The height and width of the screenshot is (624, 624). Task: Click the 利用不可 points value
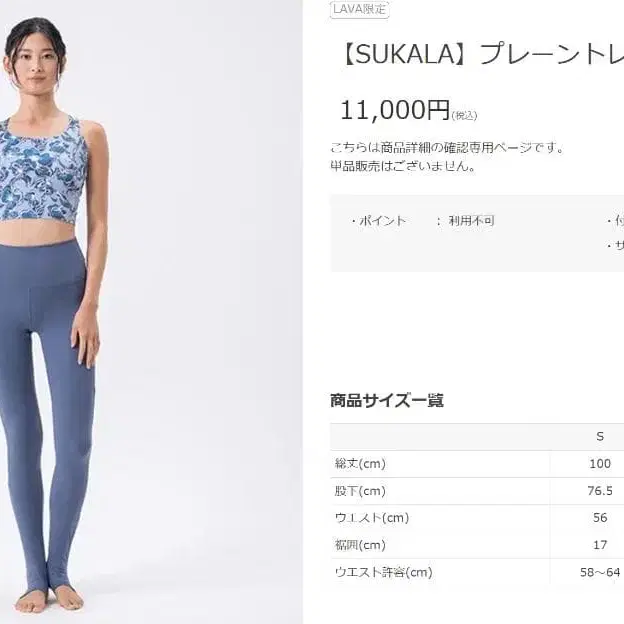[471, 221]
